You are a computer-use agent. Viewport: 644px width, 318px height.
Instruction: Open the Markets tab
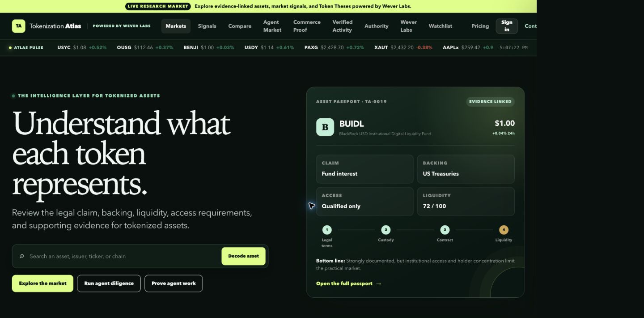(176, 26)
